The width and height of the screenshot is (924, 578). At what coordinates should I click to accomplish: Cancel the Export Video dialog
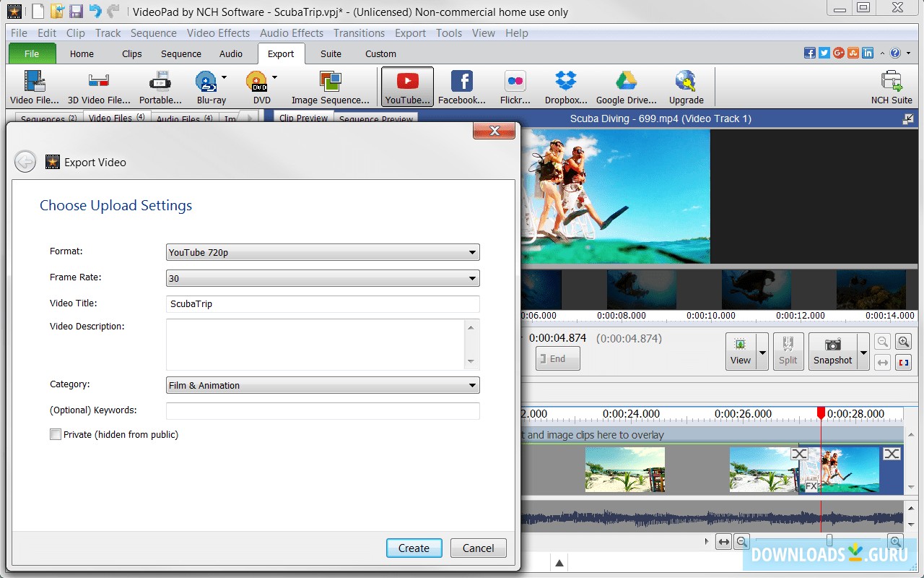(x=478, y=548)
